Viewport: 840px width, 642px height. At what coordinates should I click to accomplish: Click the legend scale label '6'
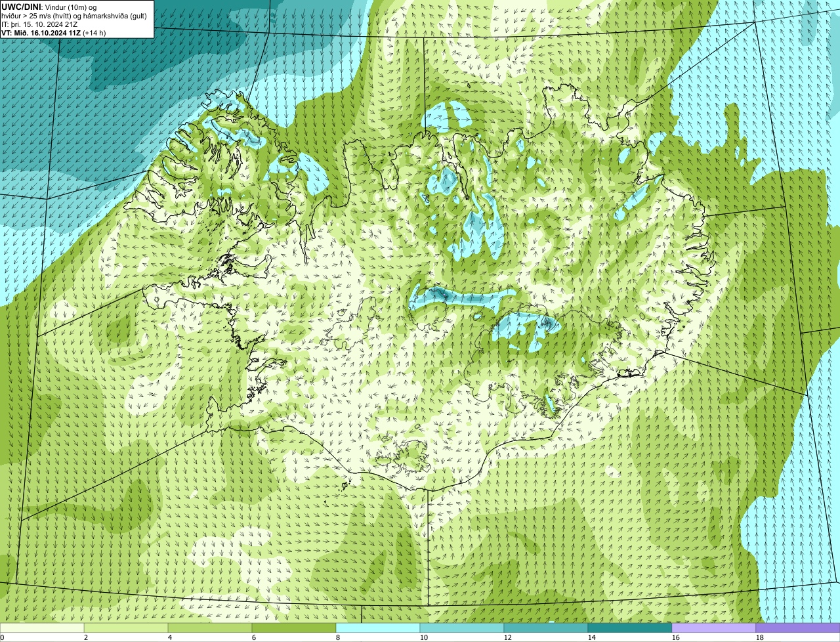point(254,637)
